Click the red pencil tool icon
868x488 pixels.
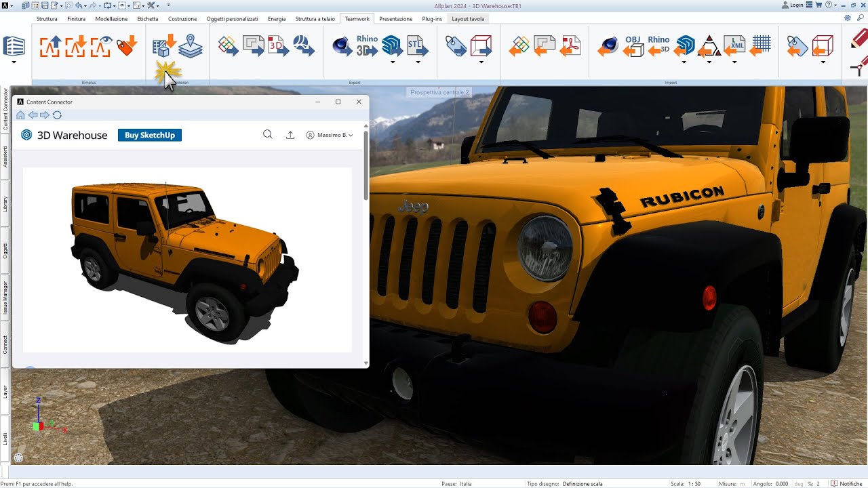point(859,39)
